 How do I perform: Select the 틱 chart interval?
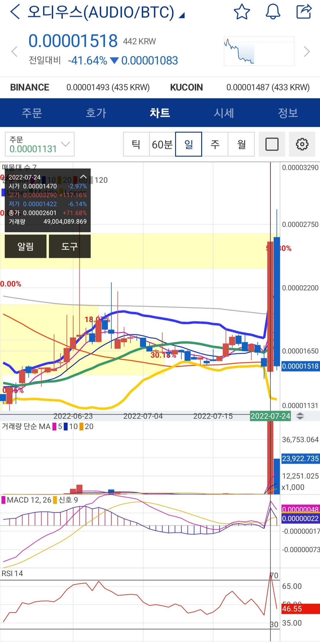click(x=136, y=144)
